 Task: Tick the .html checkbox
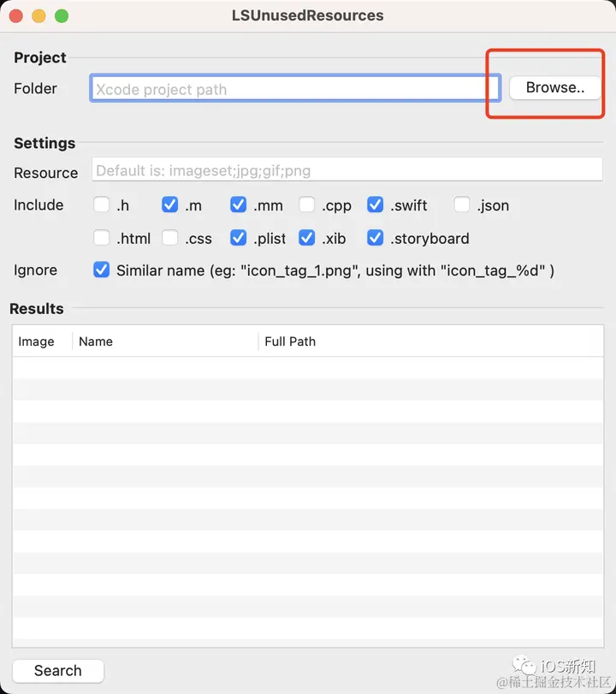[101, 238]
